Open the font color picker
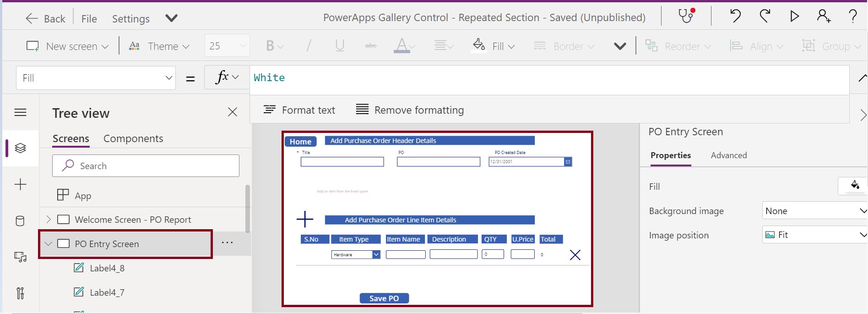The image size is (868, 314). click(x=405, y=46)
